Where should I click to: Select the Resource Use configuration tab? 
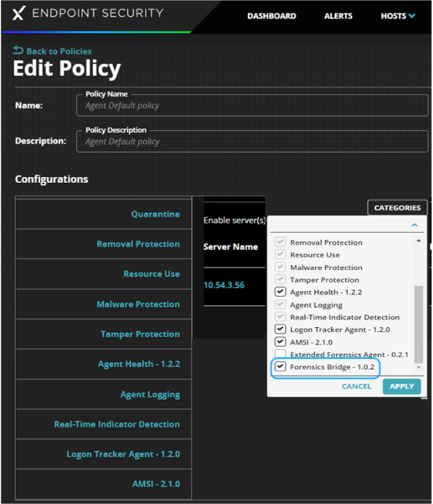(103, 274)
